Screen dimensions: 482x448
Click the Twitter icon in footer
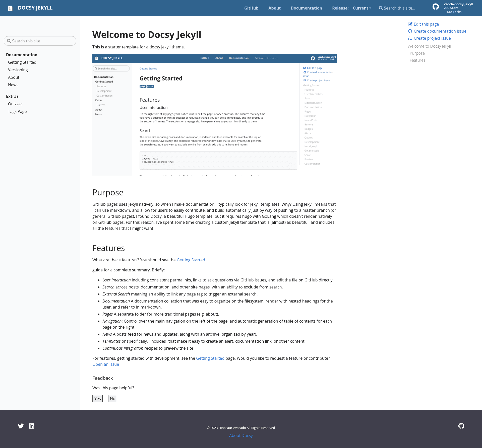[21, 426]
